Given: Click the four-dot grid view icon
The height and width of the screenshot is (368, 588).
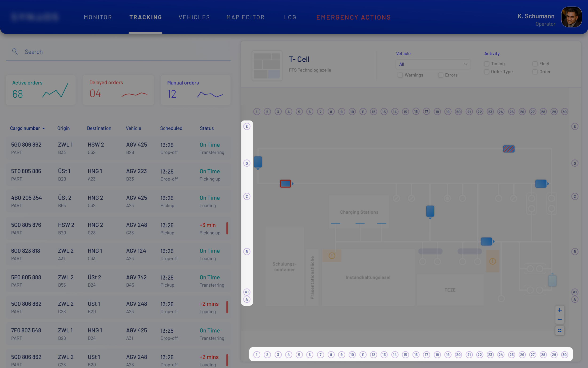Looking at the screenshot, I should coord(560,331).
